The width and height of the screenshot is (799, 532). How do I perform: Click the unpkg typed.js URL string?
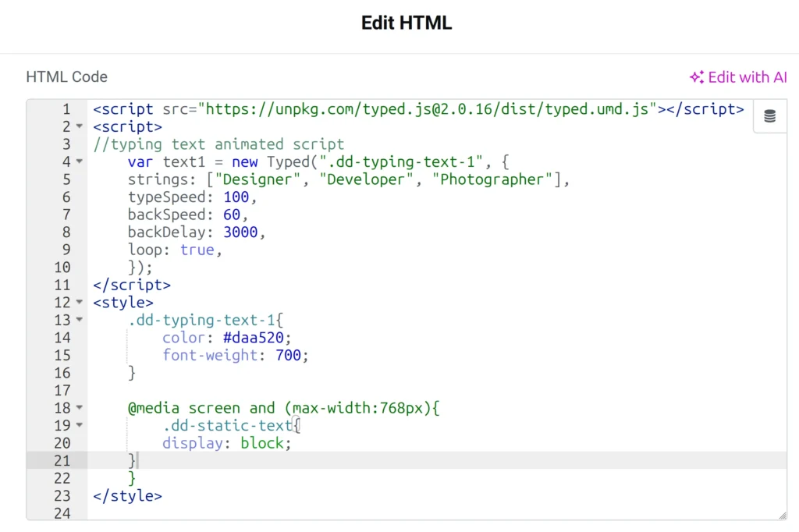click(x=427, y=109)
